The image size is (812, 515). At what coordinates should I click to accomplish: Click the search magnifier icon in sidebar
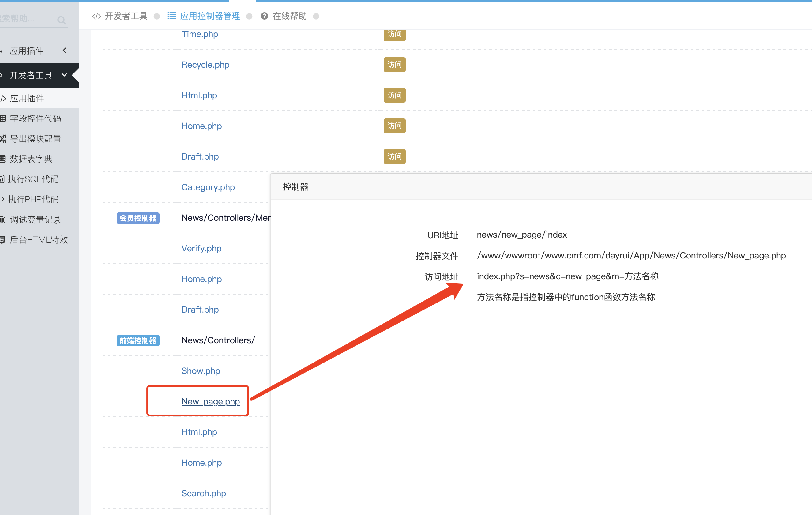[x=61, y=21]
